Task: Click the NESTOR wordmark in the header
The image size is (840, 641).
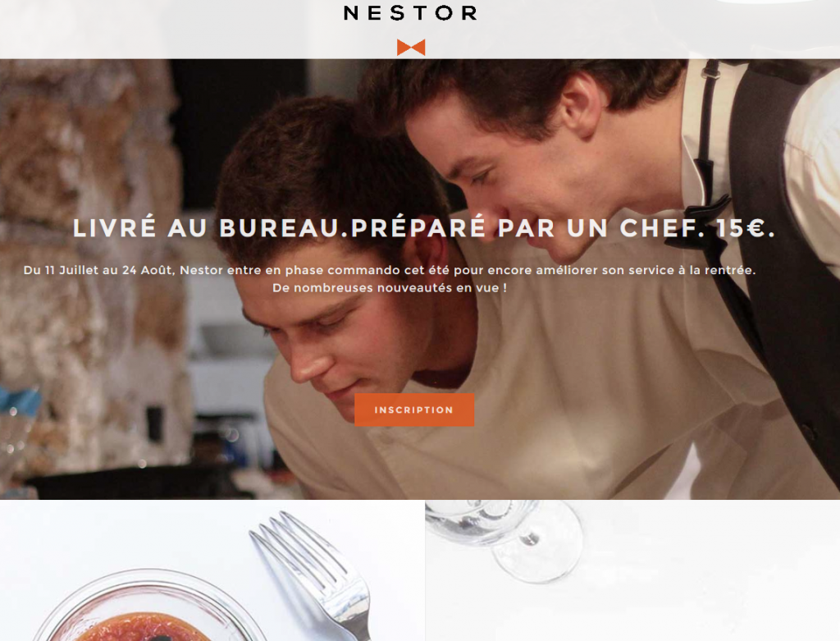Action: click(x=410, y=13)
